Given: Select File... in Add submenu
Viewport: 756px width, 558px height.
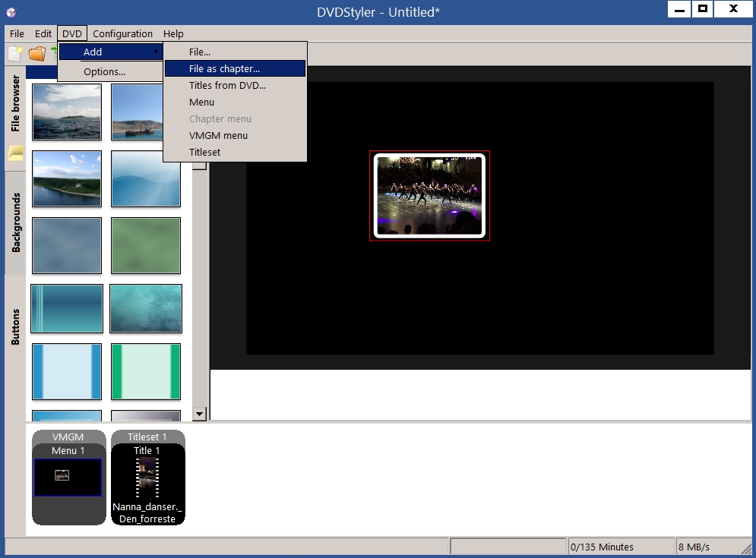Looking at the screenshot, I should click(x=235, y=52).
